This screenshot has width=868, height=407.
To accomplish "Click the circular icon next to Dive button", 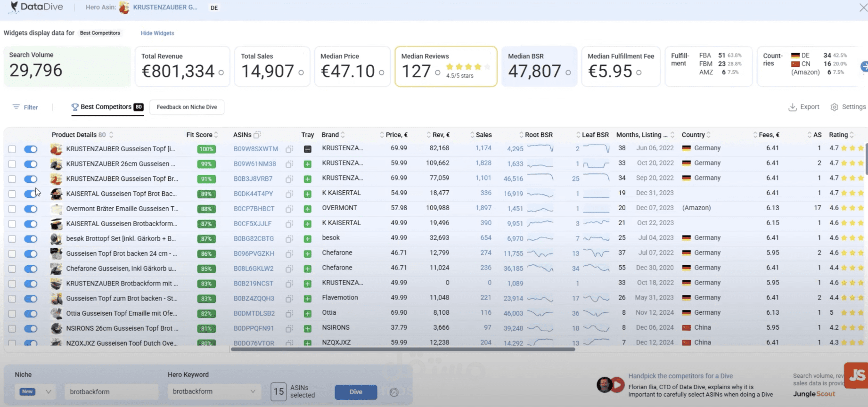I will 394,392.
